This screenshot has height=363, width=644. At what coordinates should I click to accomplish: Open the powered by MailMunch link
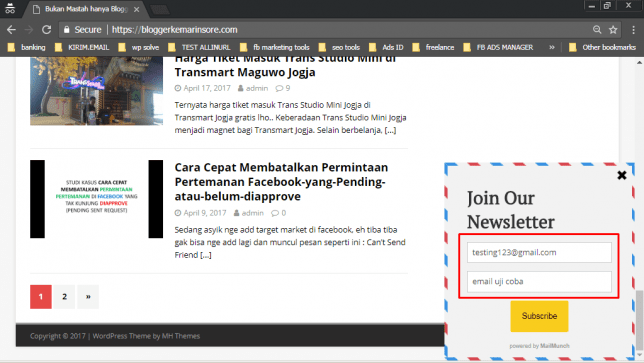coord(539,346)
